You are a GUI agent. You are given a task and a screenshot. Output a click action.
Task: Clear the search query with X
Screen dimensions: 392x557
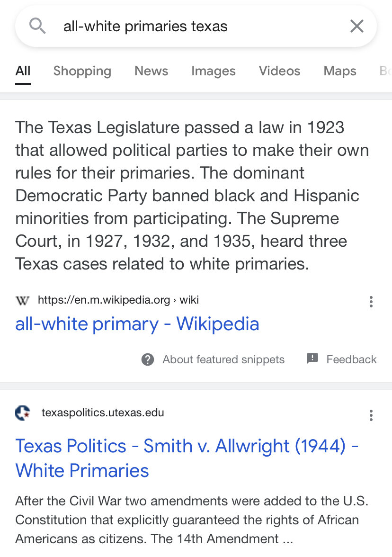pyautogui.click(x=356, y=26)
